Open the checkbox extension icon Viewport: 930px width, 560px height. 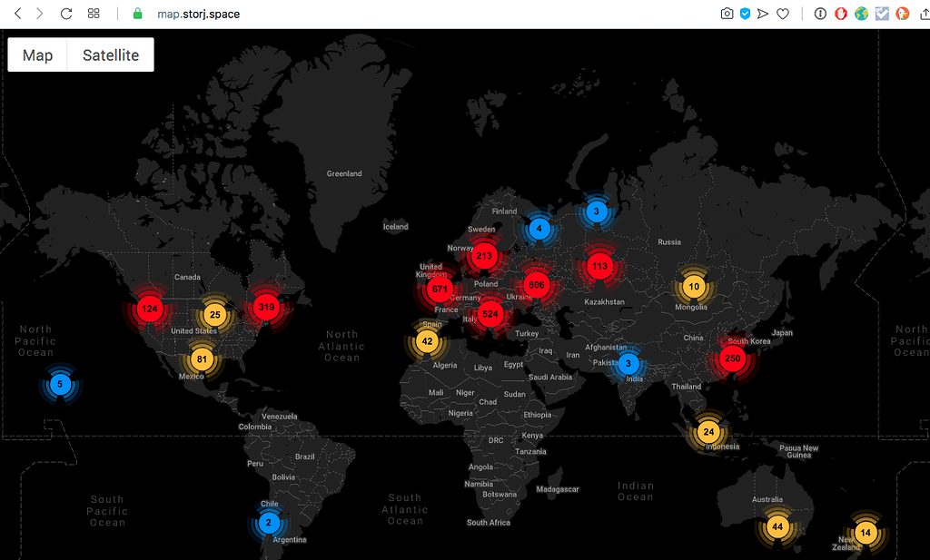pyautogui.click(x=881, y=13)
